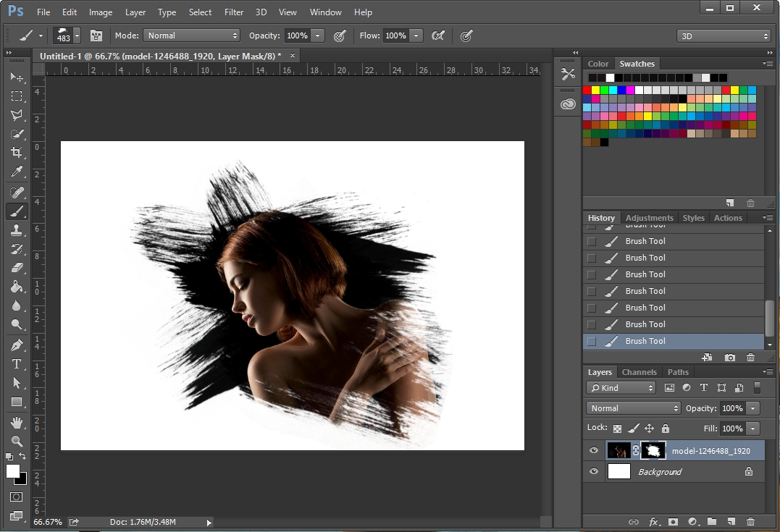Select the Type tool
Viewport: 780px width, 532px height.
pyautogui.click(x=17, y=364)
